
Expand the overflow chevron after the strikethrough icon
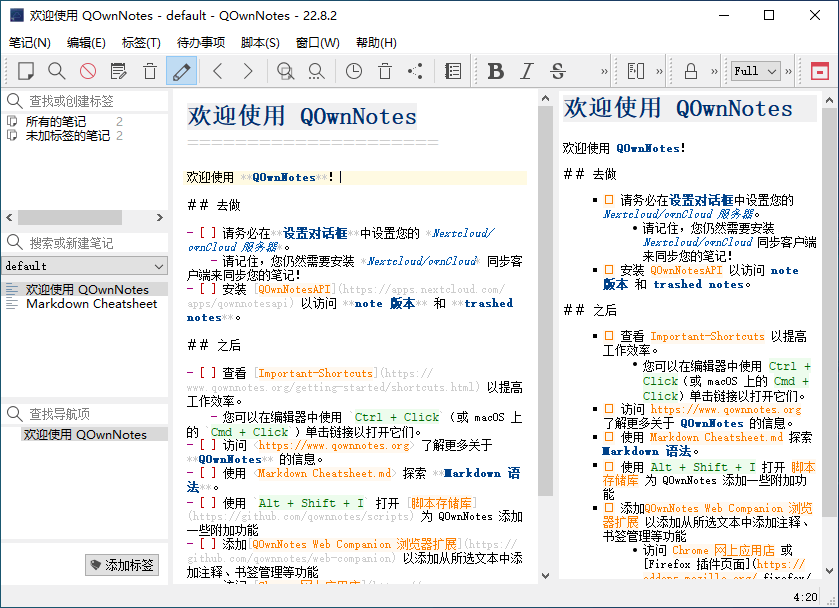click(603, 71)
